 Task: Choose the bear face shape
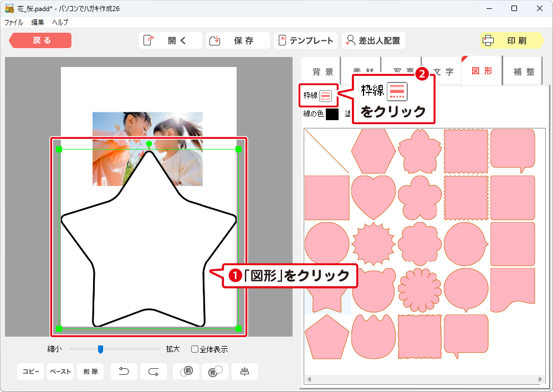373,290
